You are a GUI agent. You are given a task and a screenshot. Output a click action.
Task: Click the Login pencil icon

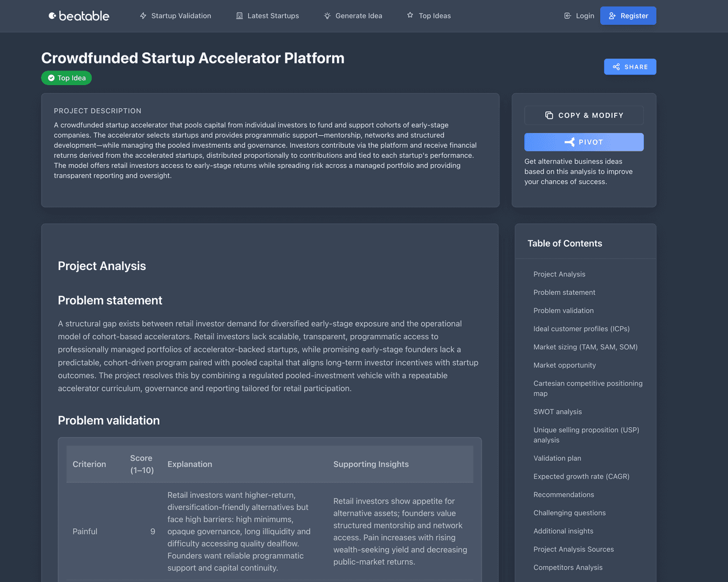(567, 16)
